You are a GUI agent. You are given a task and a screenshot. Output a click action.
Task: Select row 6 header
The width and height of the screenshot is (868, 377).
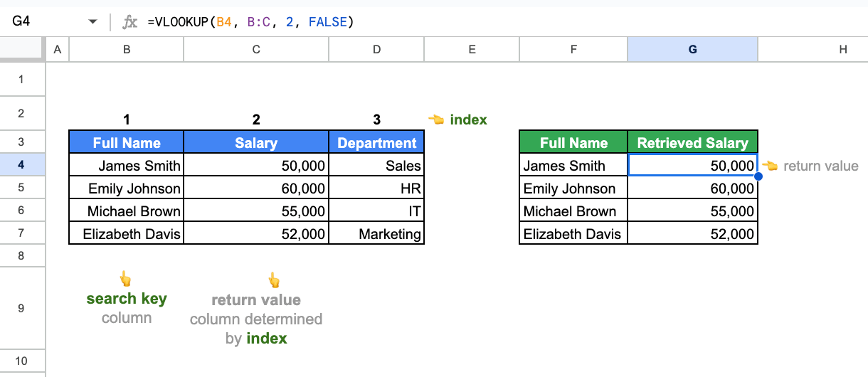click(23, 210)
